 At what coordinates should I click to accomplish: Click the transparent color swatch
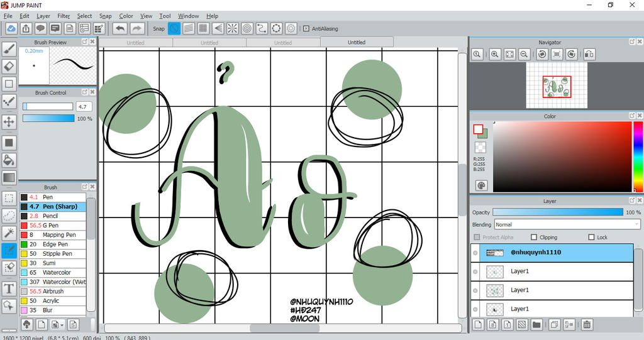[480, 147]
